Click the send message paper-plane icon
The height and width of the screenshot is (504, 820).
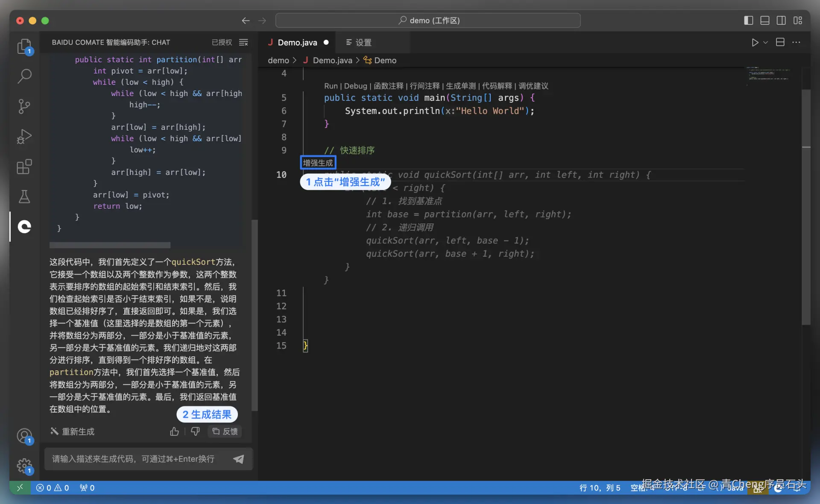coord(238,459)
